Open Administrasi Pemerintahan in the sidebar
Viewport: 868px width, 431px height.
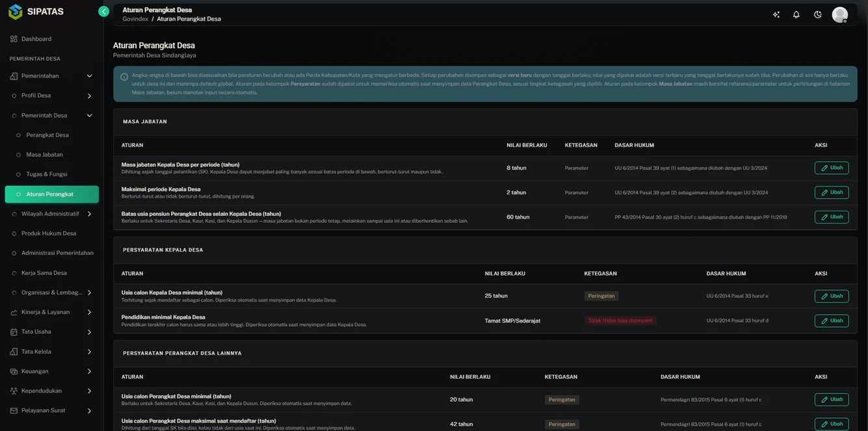pos(52,253)
